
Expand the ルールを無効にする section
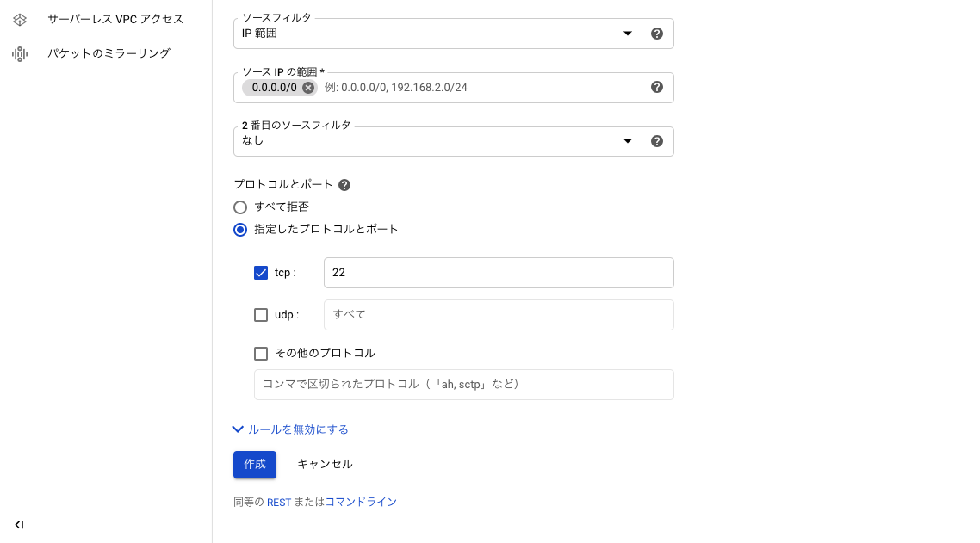point(290,429)
